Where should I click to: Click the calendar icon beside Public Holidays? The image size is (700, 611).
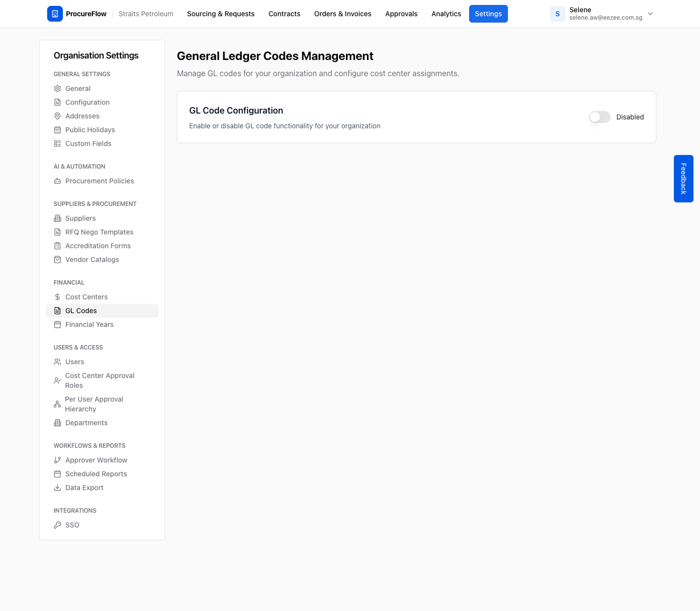(x=57, y=130)
